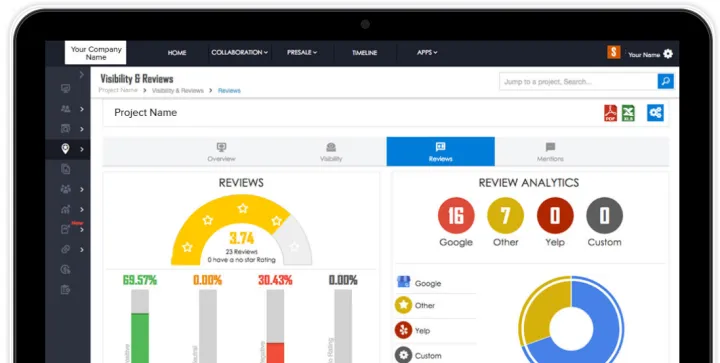Click the dark red 0 Yelp circle
720x363 pixels.
pyautogui.click(x=555, y=216)
